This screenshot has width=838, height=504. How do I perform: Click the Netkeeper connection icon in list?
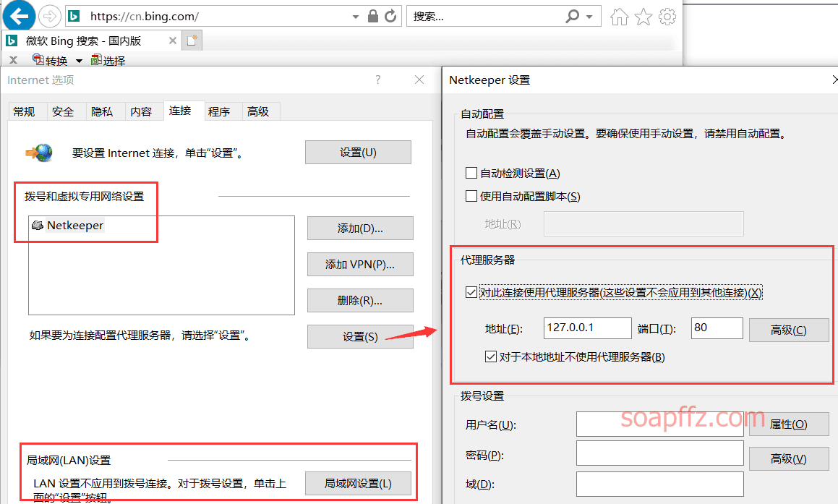point(38,226)
